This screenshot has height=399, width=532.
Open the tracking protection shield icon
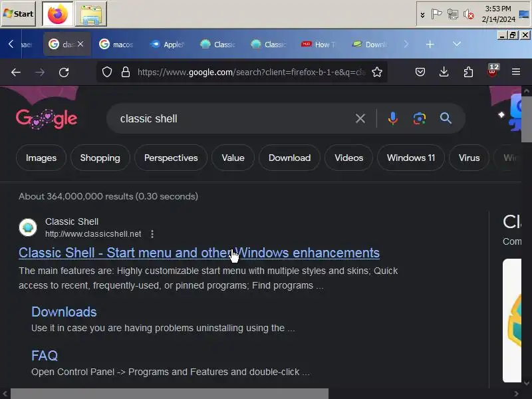107,72
